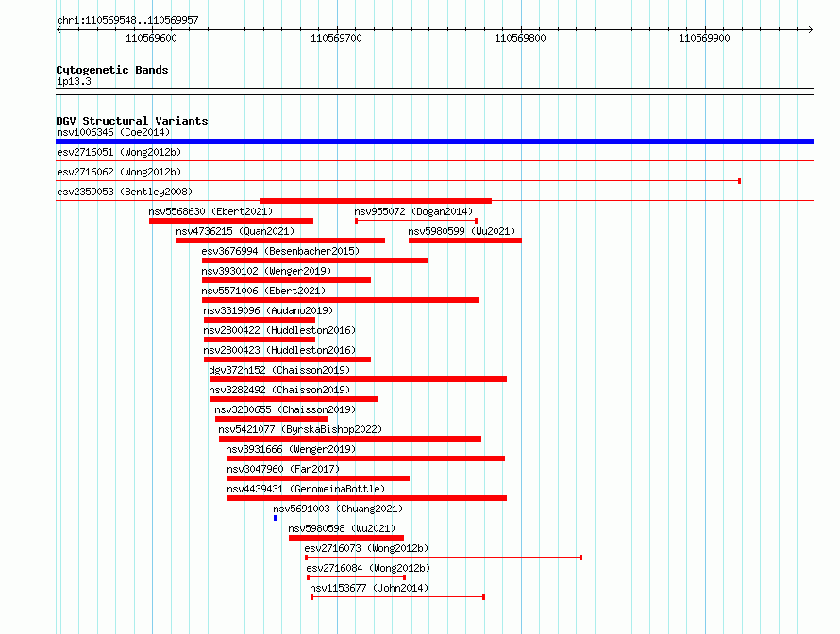Viewport: 840px width, 634px height.
Task: Click ruler tick label 110569600
Action: (x=151, y=38)
